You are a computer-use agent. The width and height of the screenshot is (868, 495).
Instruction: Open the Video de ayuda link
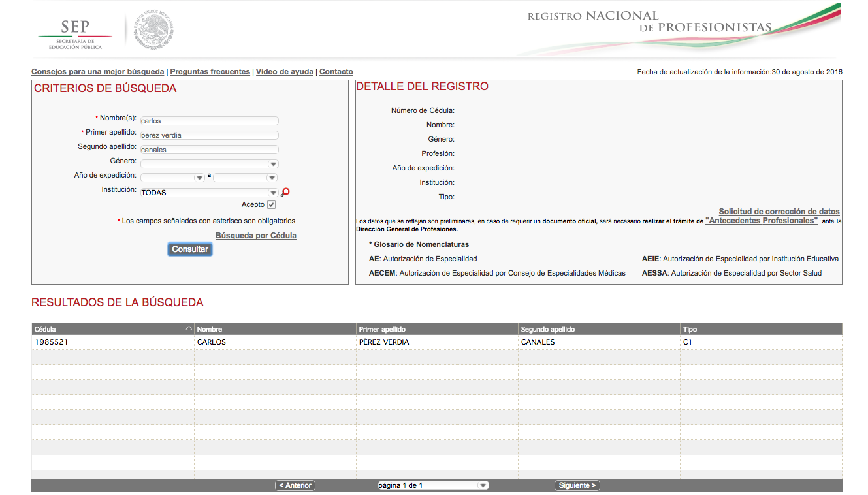point(284,72)
